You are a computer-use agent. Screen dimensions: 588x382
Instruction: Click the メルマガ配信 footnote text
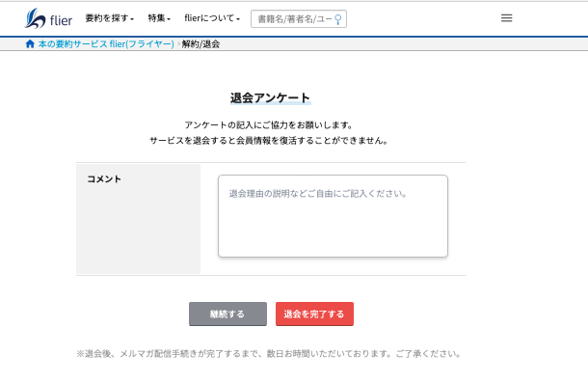pos(269,353)
